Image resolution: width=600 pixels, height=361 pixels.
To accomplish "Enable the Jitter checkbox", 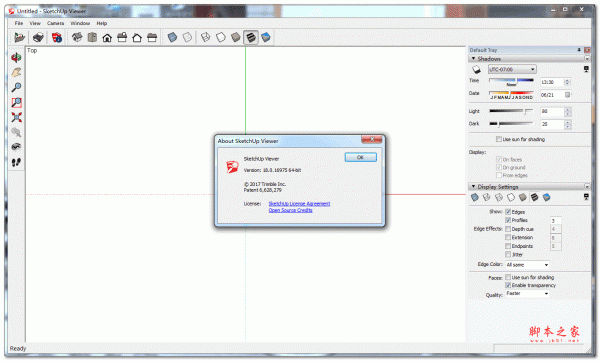I will (508, 255).
